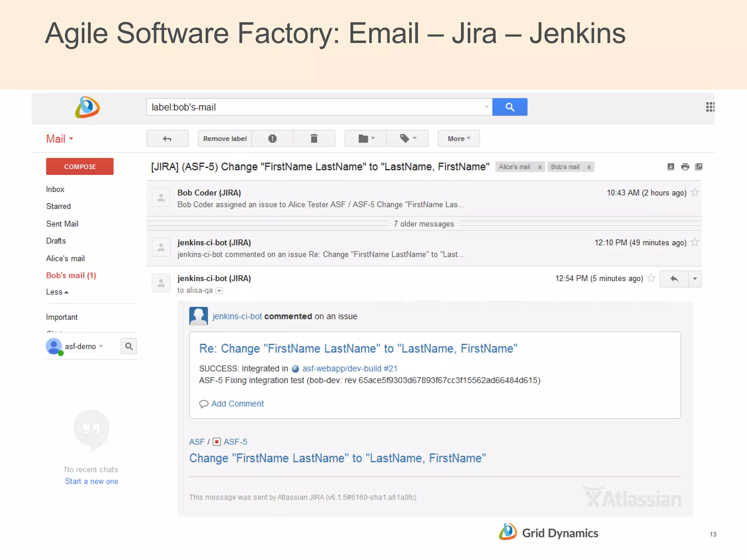Open the Important label
The height and width of the screenshot is (560, 747).
pos(62,317)
